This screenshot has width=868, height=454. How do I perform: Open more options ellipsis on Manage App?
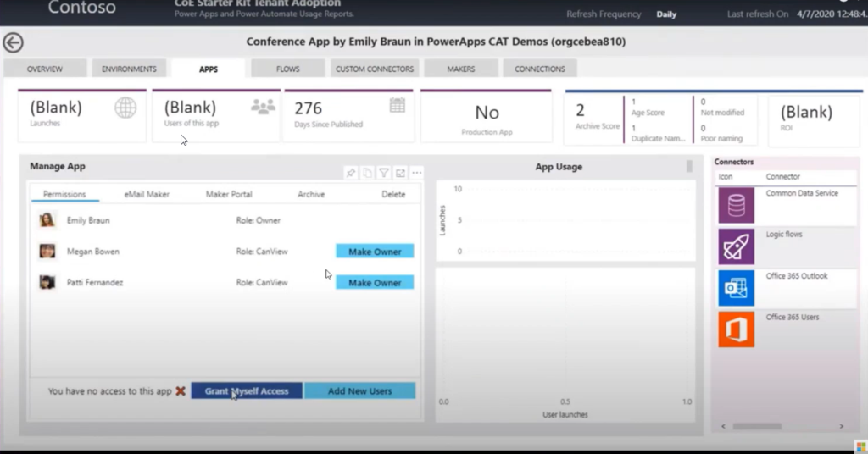(x=417, y=173)
